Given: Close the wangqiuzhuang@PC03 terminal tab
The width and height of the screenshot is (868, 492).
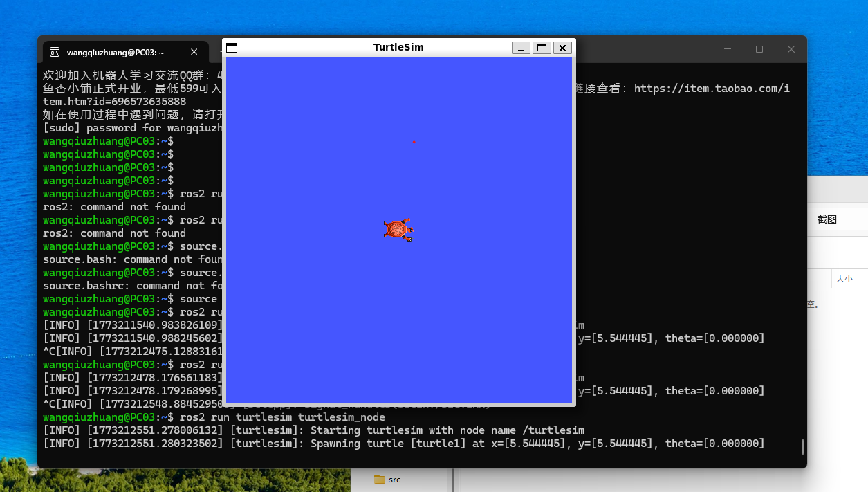Looking at the screenshot, I should 194,52.
